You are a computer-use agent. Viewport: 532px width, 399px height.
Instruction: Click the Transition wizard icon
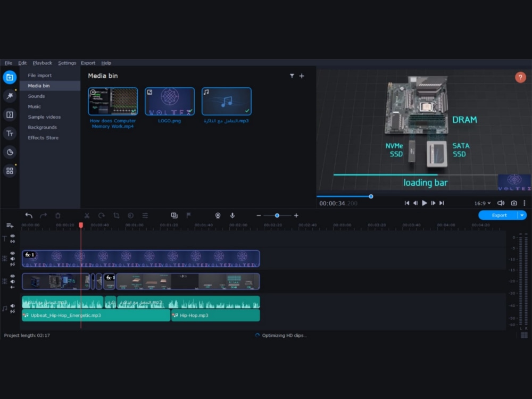(x=174, y=215)
